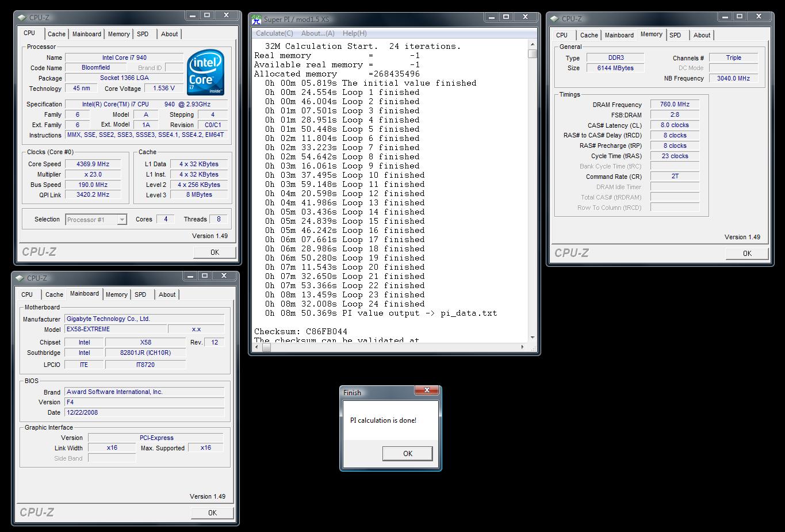
Task: Select the CPU tab in CPU window
Action: click(x=29, y=33)
